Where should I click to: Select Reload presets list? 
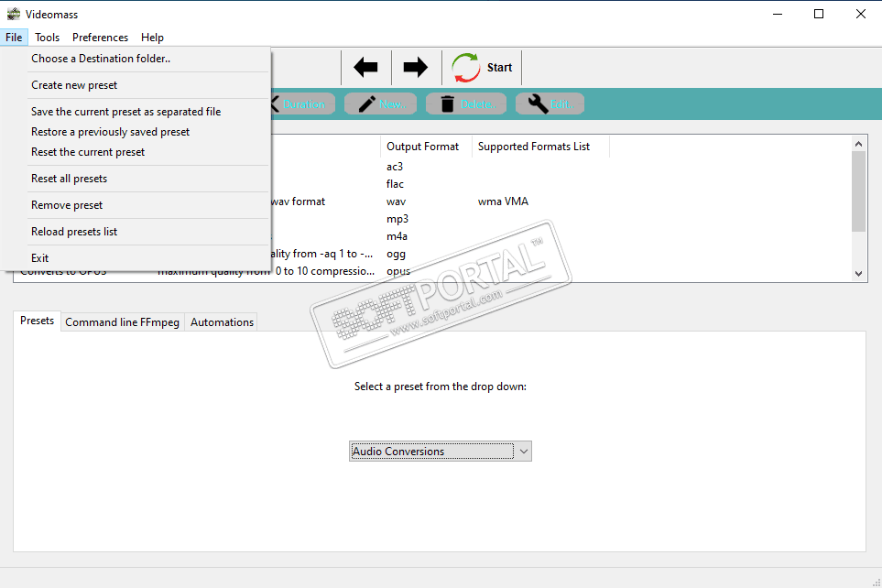[136, 231]
